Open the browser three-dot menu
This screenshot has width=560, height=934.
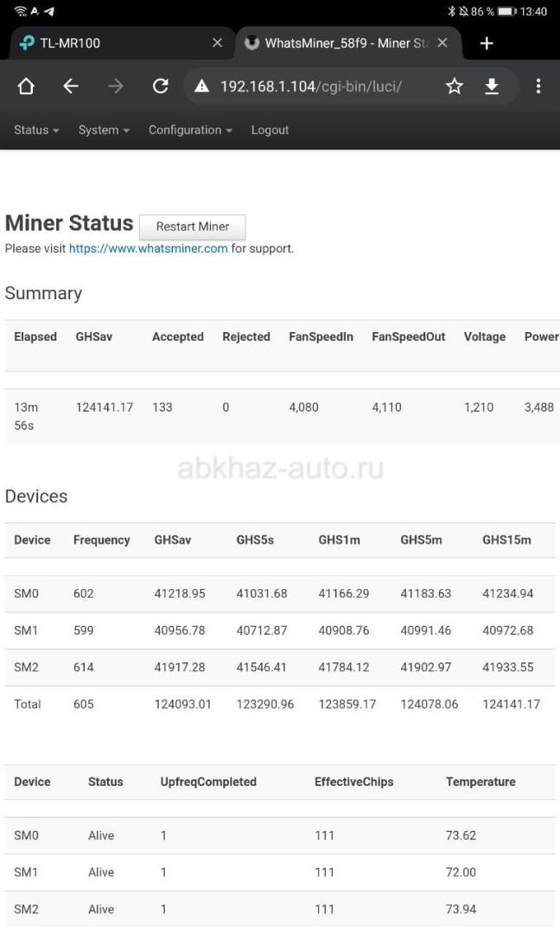point(538,86)
